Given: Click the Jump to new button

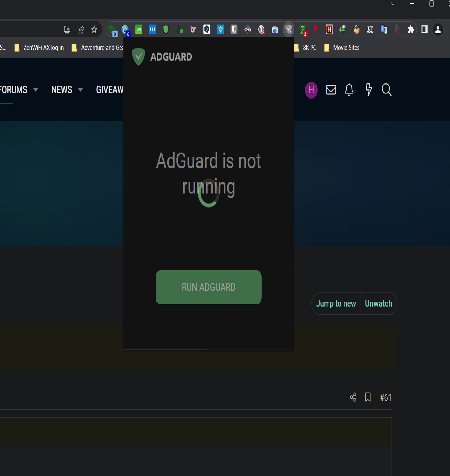Looking at the screenshot, I should coord(336,304).
